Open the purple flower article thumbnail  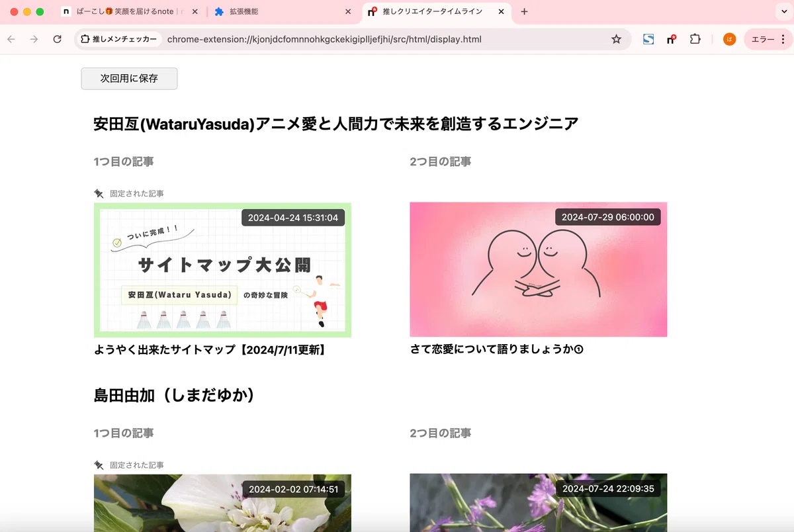click(539, 503)
